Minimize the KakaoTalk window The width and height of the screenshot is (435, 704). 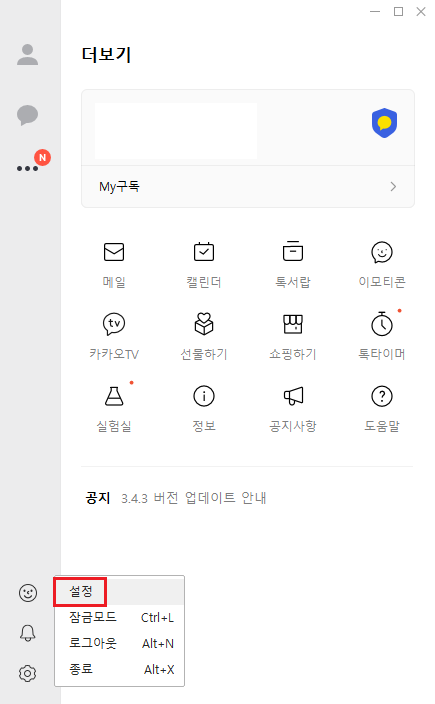tap(375, 12)
